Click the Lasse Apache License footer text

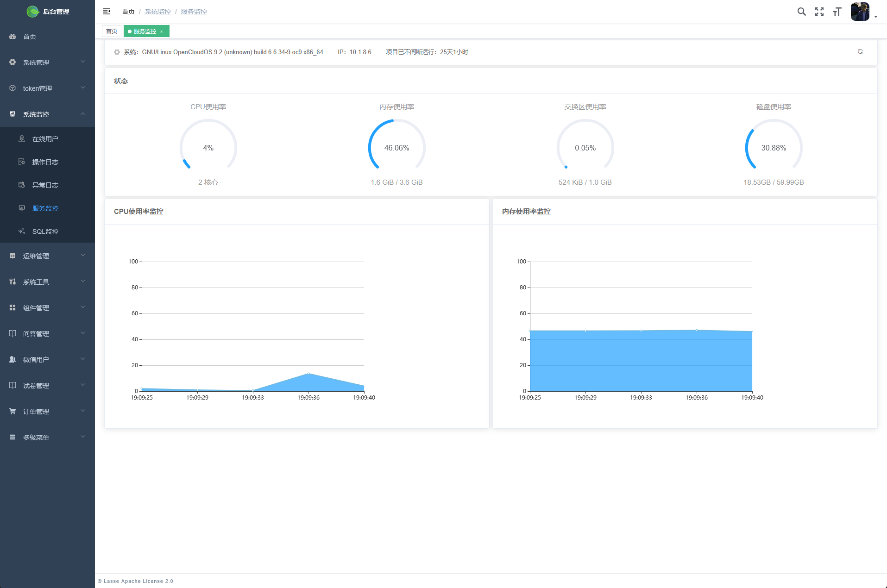(x=135, y=581)
